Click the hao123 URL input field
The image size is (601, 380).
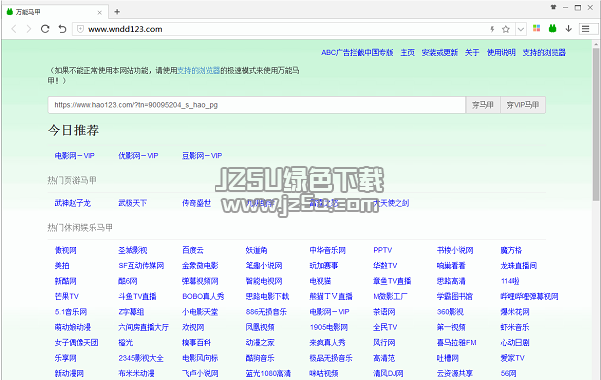256,105
